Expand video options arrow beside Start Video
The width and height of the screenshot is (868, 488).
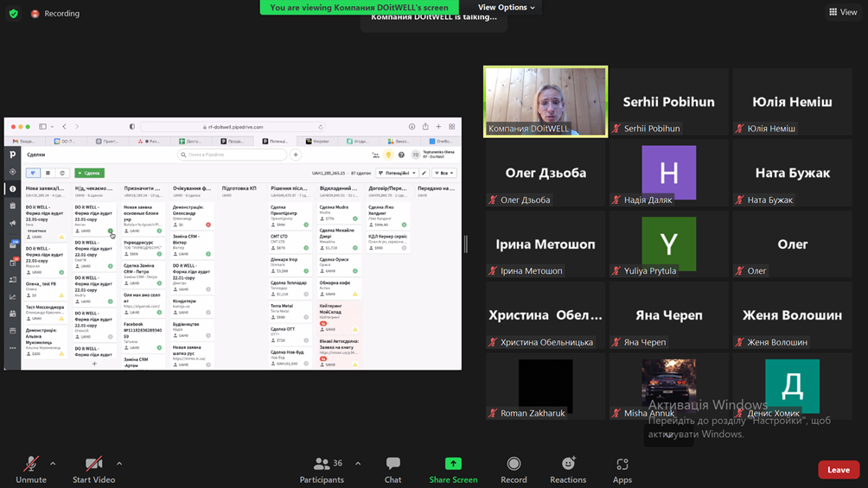[119, 464]
